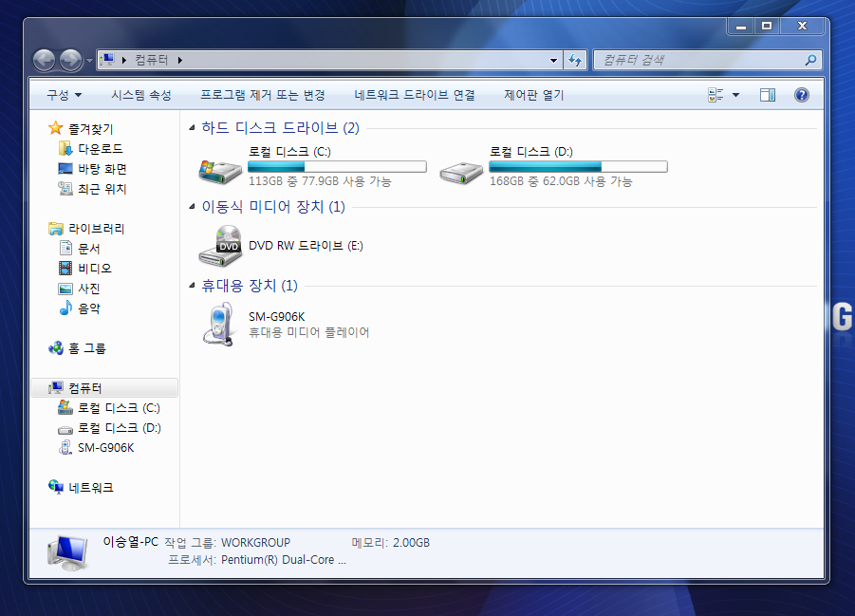855x616 pixels.
Task: Click 프로그램 제거 또는 변경
Action: tap(262, 95)
